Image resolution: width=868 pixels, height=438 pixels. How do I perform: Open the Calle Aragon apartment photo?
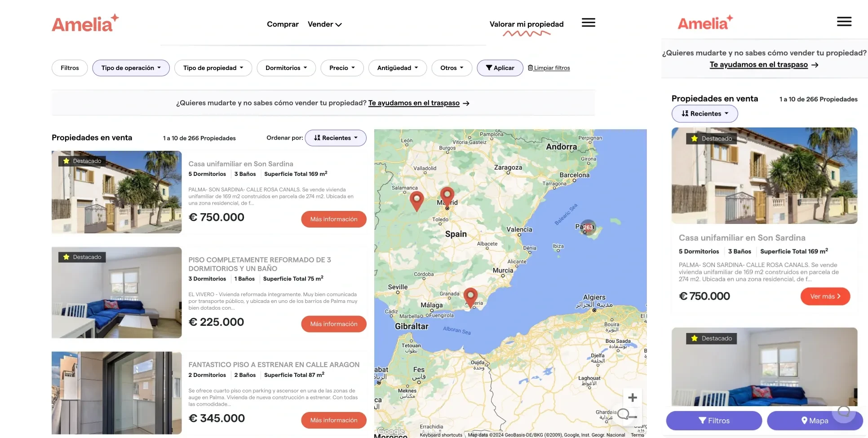117,393
